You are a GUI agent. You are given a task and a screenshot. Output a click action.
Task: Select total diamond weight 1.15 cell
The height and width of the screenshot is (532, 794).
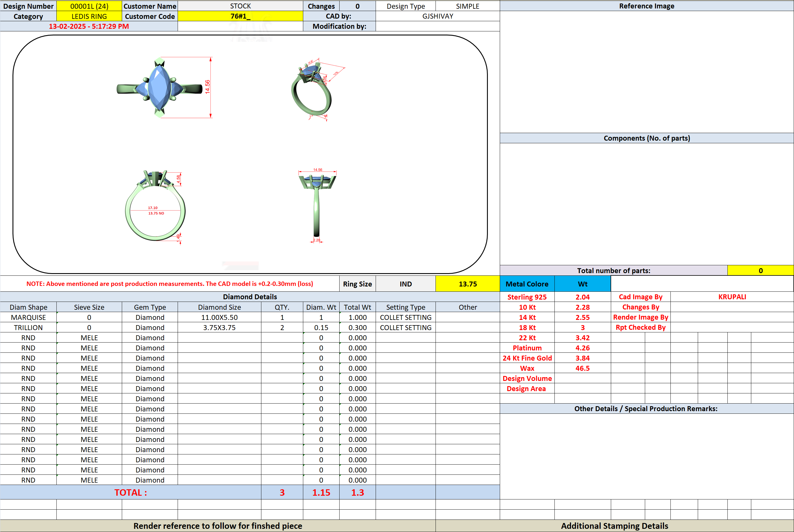point(321,492)
